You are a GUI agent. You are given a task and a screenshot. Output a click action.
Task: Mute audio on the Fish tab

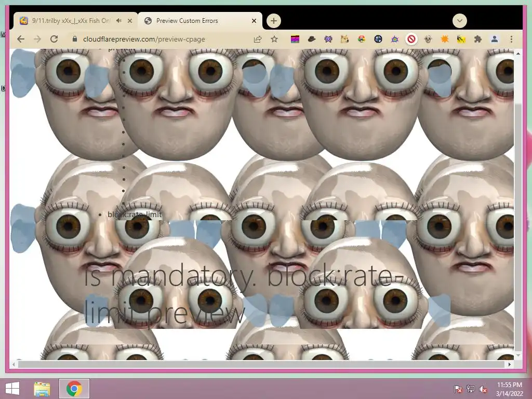tap(118, 21)
